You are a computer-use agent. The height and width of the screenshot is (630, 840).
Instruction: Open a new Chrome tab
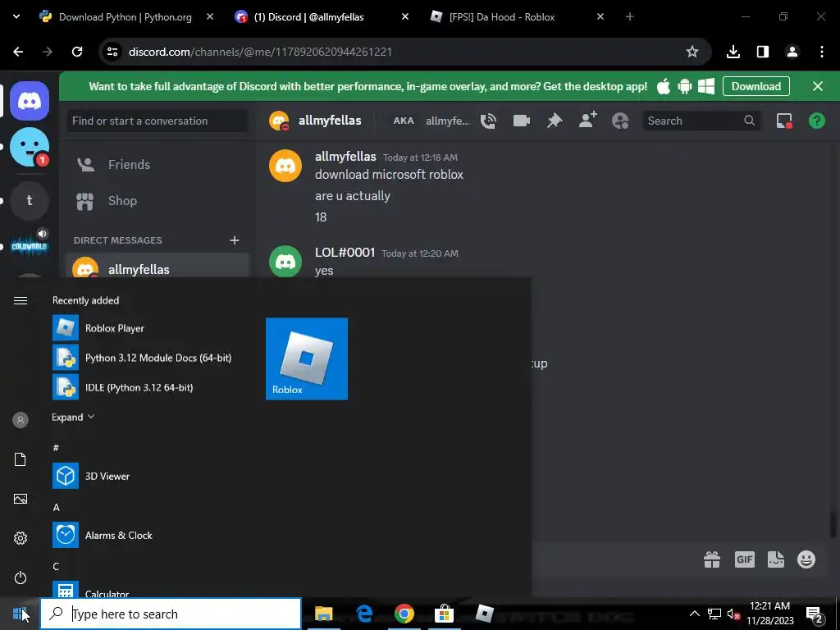[x=629, y=17]
